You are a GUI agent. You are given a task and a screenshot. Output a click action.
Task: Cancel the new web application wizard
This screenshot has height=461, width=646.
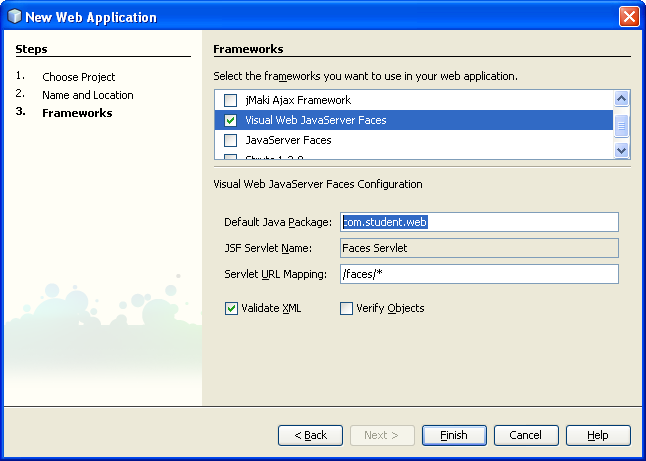(526, 435)
